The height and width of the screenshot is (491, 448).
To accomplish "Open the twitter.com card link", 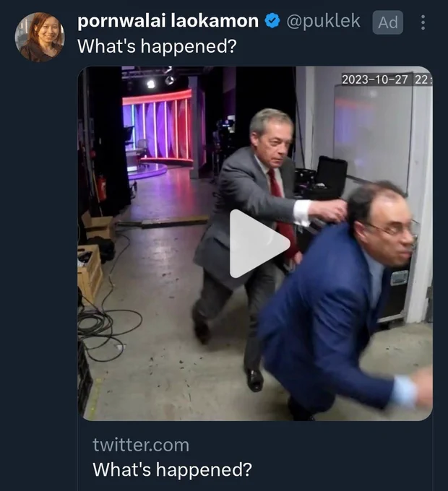I will click(x=141, y=445).
